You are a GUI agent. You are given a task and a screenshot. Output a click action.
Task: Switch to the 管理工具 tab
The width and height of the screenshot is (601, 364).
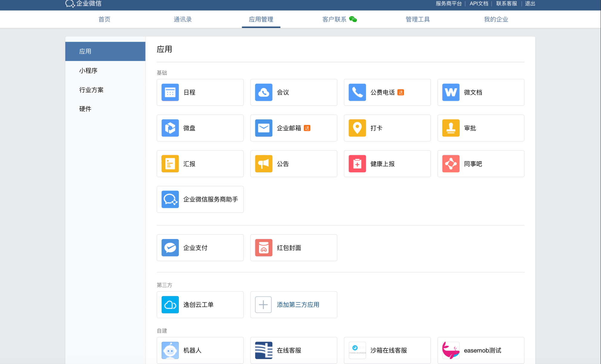417,19
